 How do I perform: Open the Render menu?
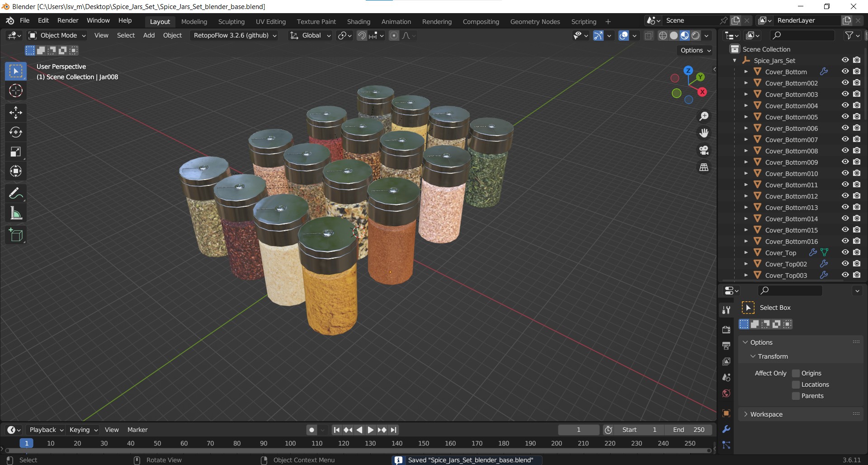point(68,21)
